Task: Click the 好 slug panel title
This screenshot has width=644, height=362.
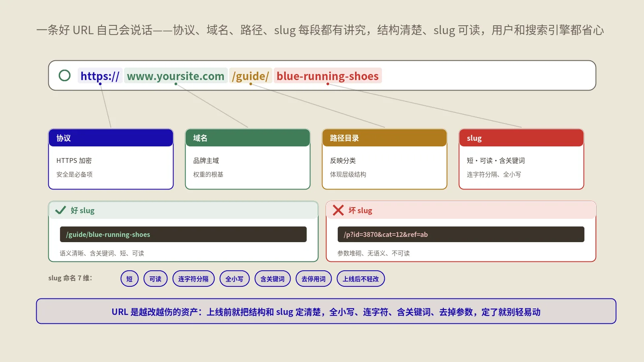Action: click(x=83, y=210)
